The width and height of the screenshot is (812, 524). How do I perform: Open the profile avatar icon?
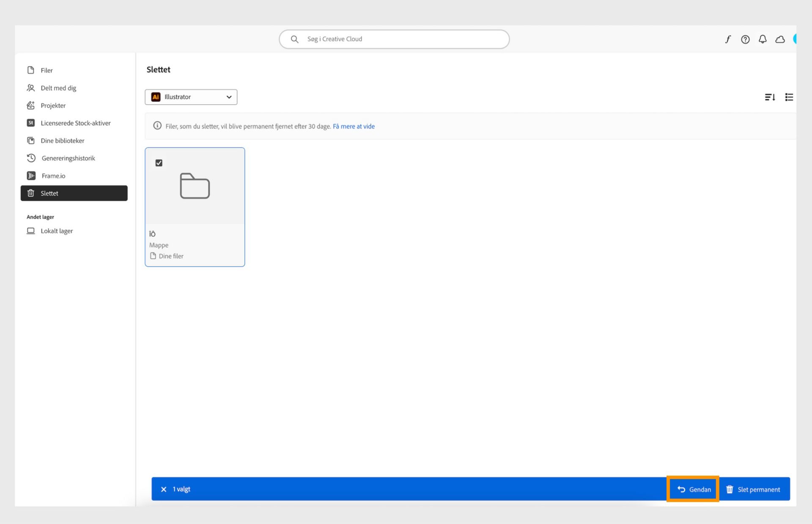pyautogui.click(x=795, y=39)
